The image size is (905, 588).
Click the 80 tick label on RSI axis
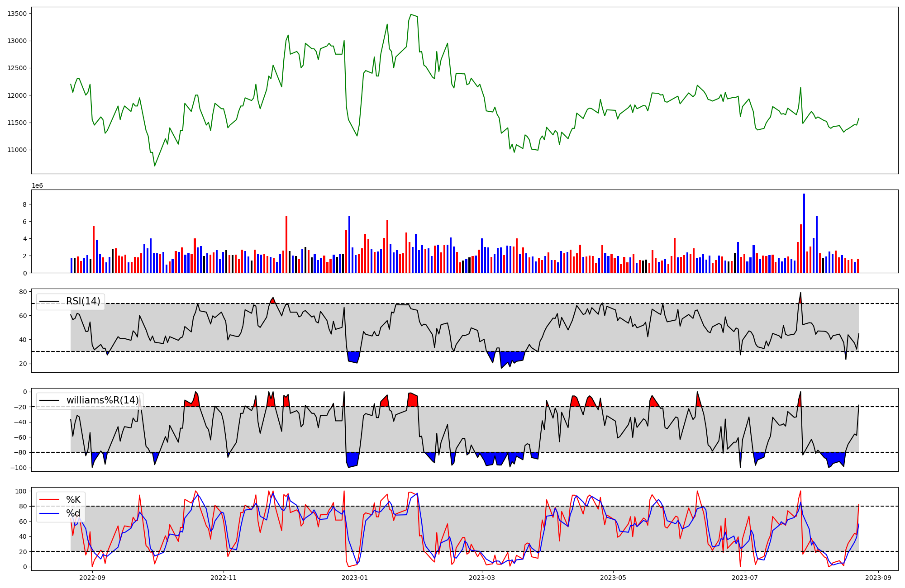coord(23,292)
